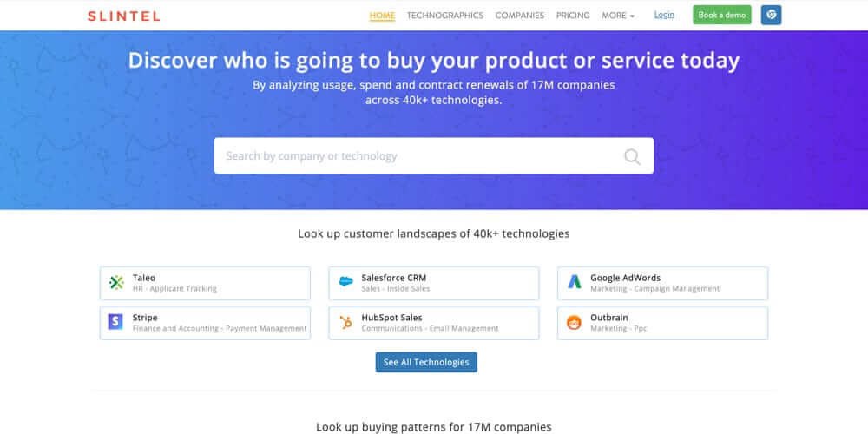Image resolution: width=868 pixels, height=434 pixels.
Task: Click the HubSpot sprocket icon
Action: point(346,322)
